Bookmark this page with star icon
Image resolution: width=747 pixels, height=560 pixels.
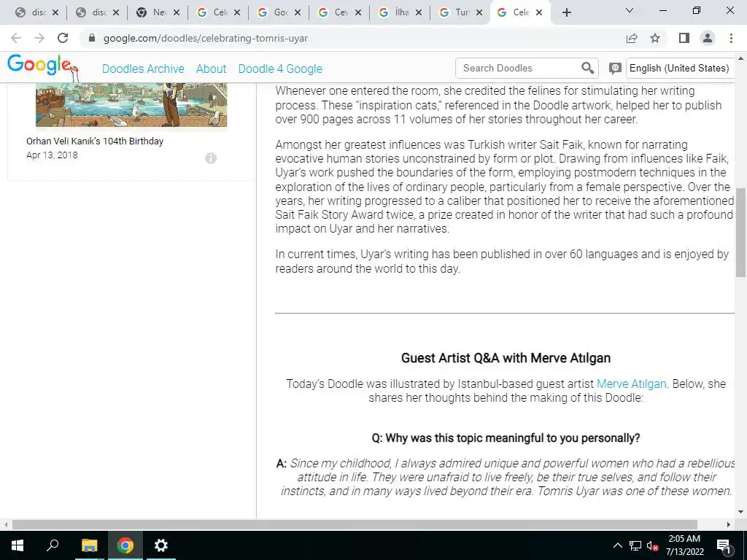pos(656,38)
